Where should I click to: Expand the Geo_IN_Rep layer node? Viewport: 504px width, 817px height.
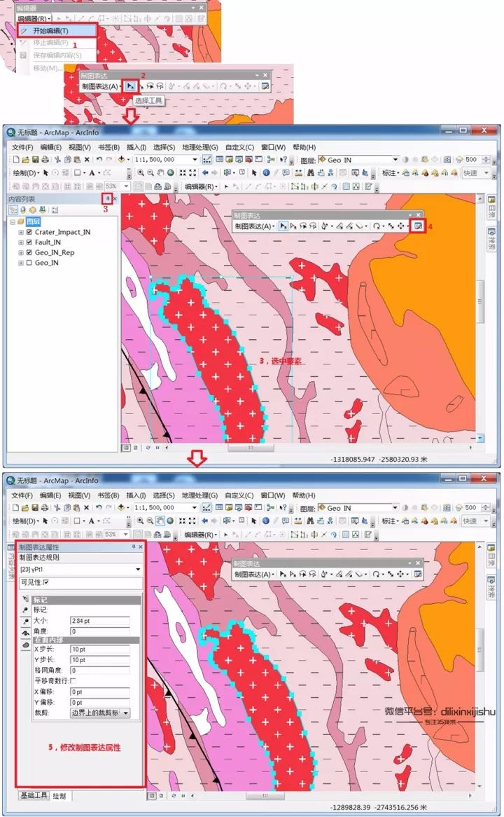tap(21, 252)
